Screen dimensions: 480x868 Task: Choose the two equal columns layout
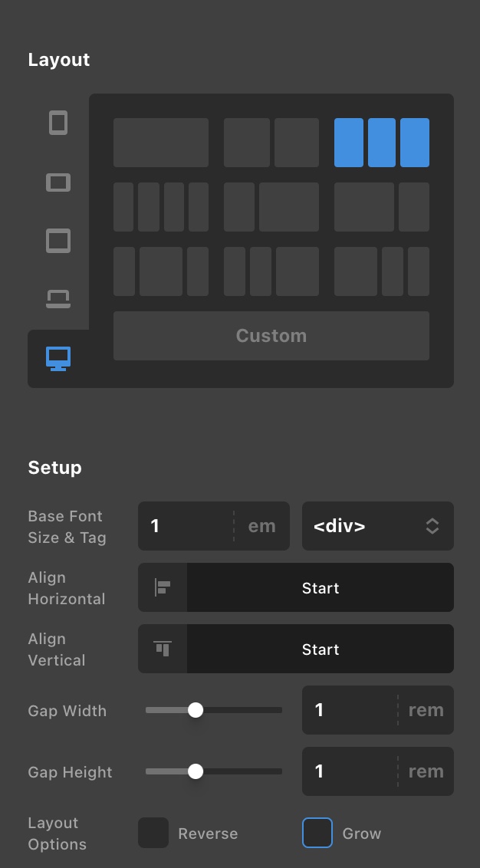point(271,143)
